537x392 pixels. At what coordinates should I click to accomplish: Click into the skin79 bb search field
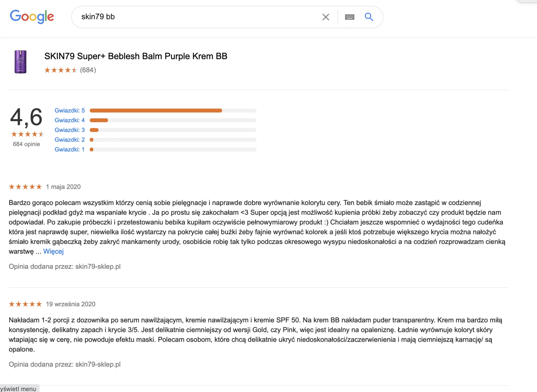click(x=196, y=17)
